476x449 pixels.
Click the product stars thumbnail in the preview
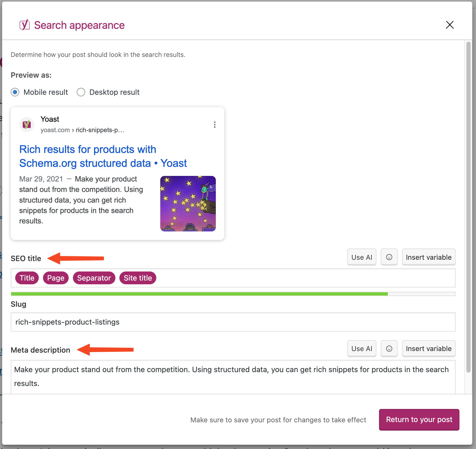click(x=188, y=204)
